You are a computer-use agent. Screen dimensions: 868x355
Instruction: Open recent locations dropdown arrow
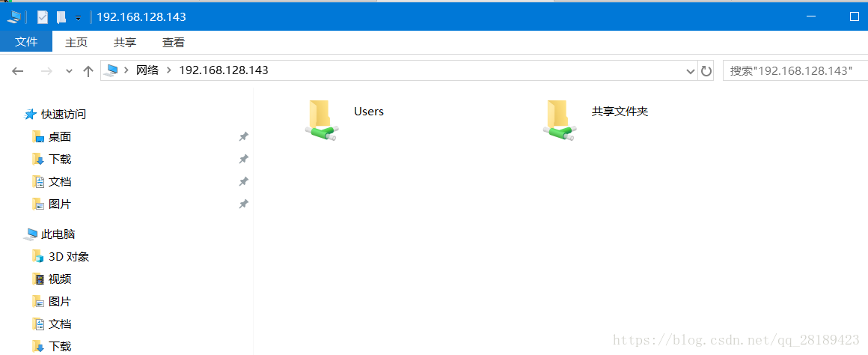click(69, 71)
